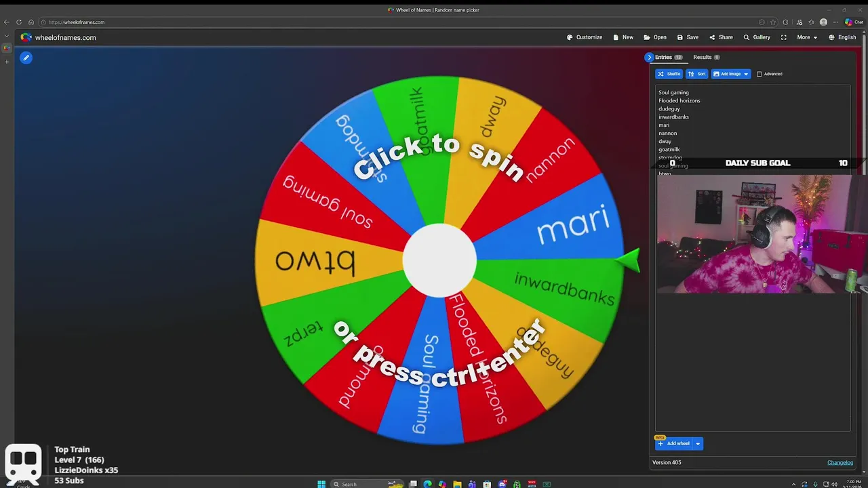Expand the Add wheel dropdown arrow
This screenshot has height=488, width=868.
pos(697,443)
